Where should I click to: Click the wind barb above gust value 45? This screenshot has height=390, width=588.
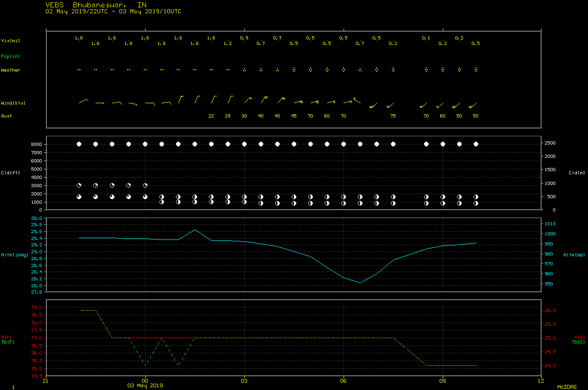pos(298,101)
